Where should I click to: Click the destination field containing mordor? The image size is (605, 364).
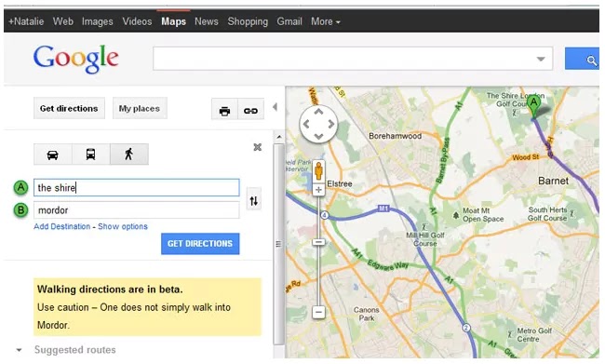click(137, 210)
